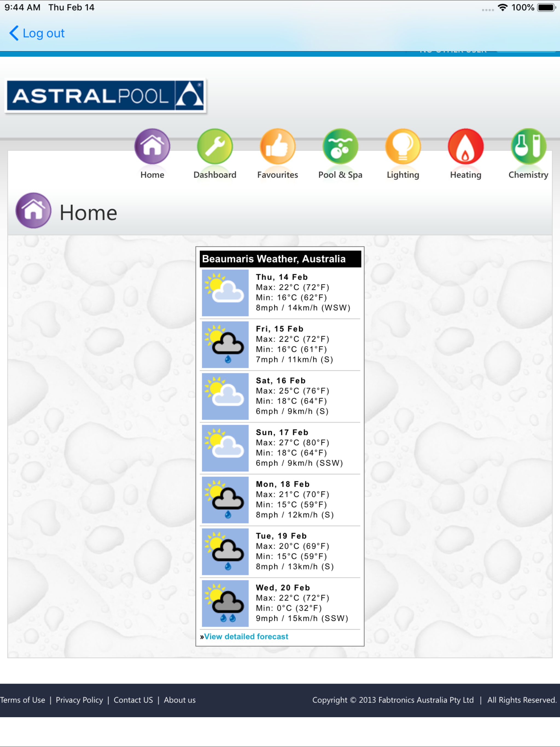
Task: Click the Wi-Fi indicator in the status bar
Action: (503, 7)
